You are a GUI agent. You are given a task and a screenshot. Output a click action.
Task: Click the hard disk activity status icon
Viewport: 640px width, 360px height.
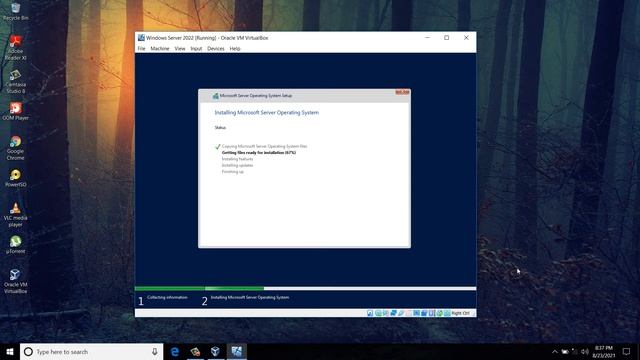[370, 313]
